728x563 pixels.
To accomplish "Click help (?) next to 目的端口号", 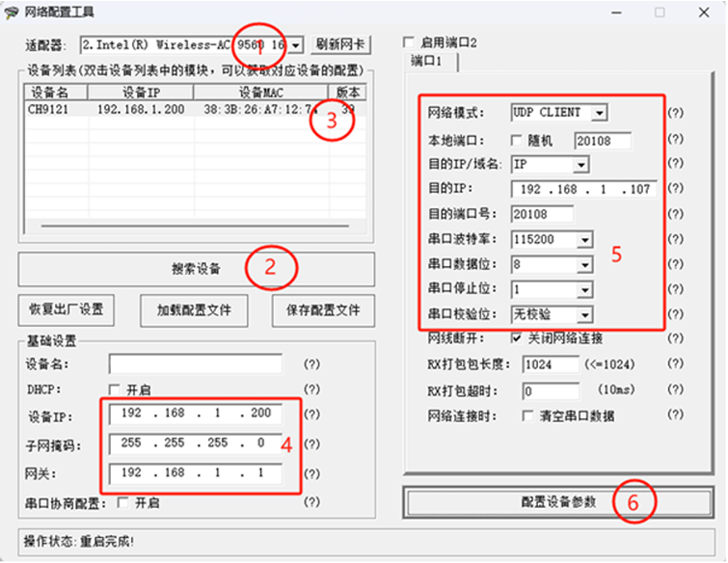I will point(676,214).
